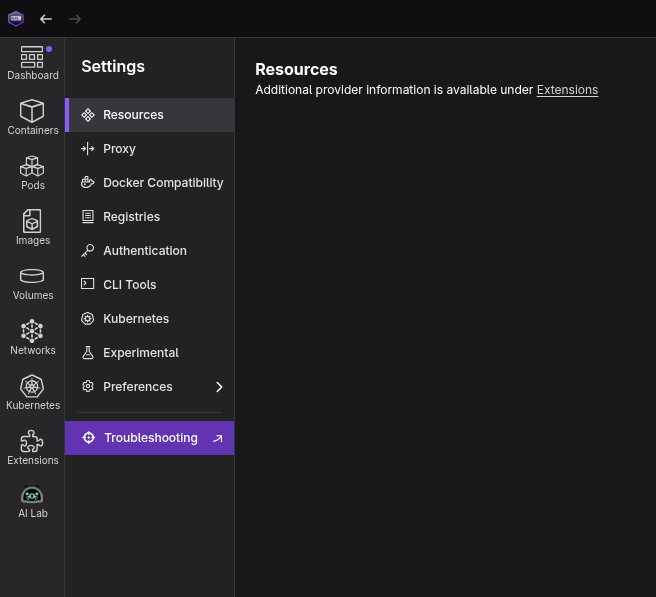Open the Preferences settings label
Screen dimensions: 656x597
(138, 387)
